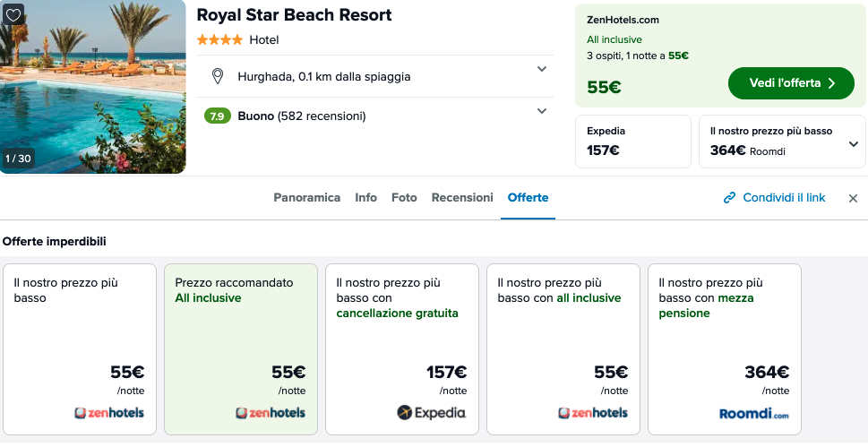Select the Prezzo raccomandato All inclusive card
Viewport: 868px width, 447px height.
(x=241, y=349)
